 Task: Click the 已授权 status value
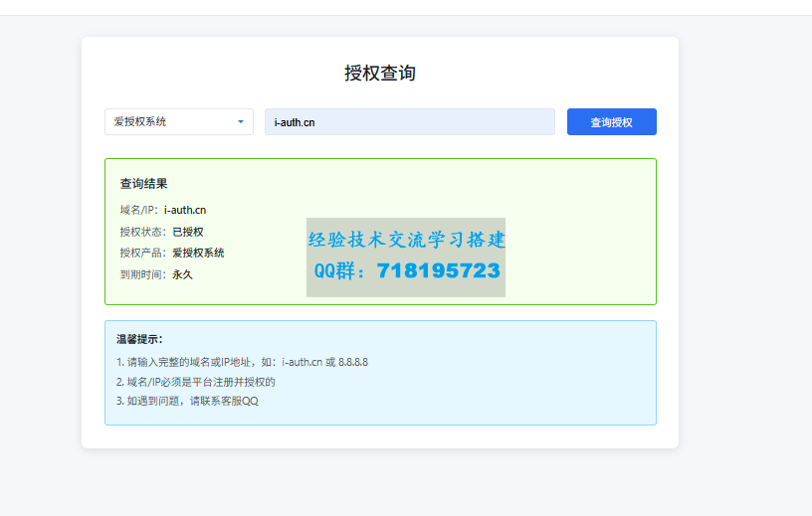click(x=187, y=232)
